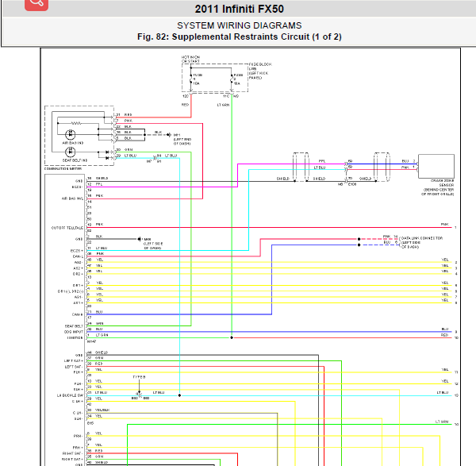476x466 pixels.
Task: Select the "TYPE B" connector note
Action: [x=139, y=377]
